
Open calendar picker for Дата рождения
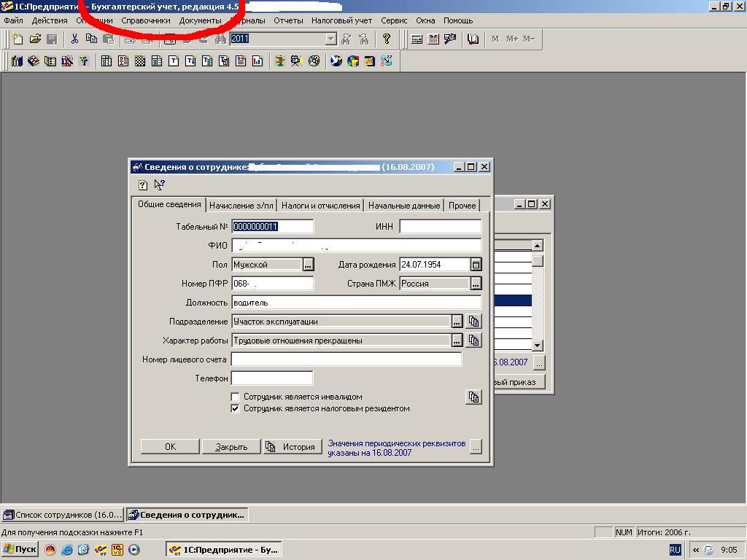[476, 265]
